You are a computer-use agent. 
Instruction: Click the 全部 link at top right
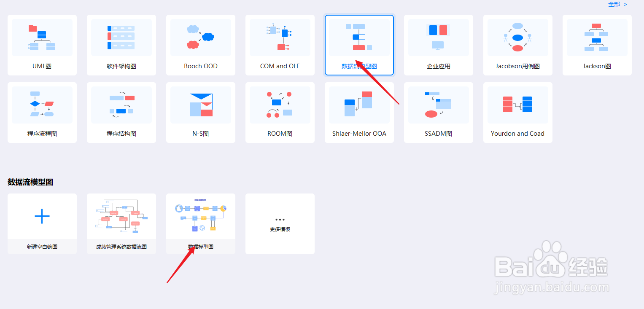click(614, 4)
